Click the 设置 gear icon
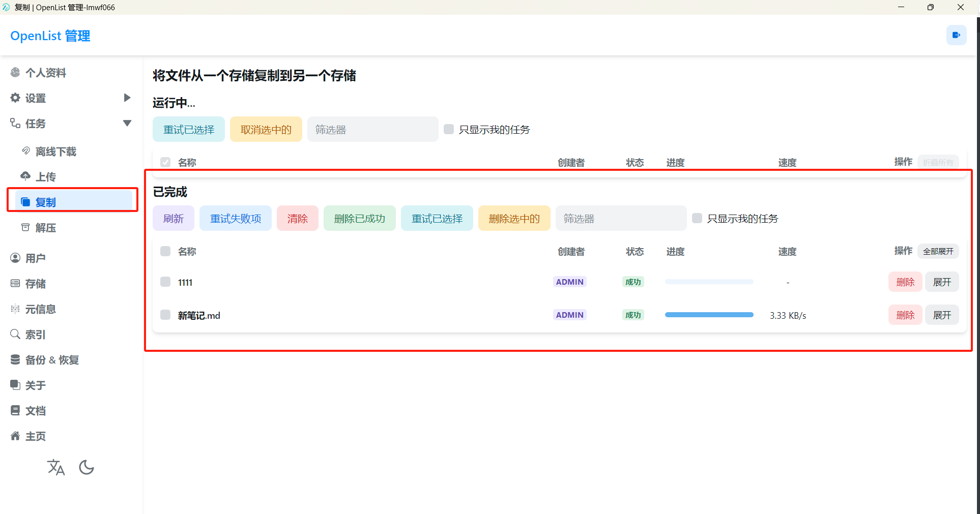The height and width of the screenshot is (514, 980). [15, 98]
